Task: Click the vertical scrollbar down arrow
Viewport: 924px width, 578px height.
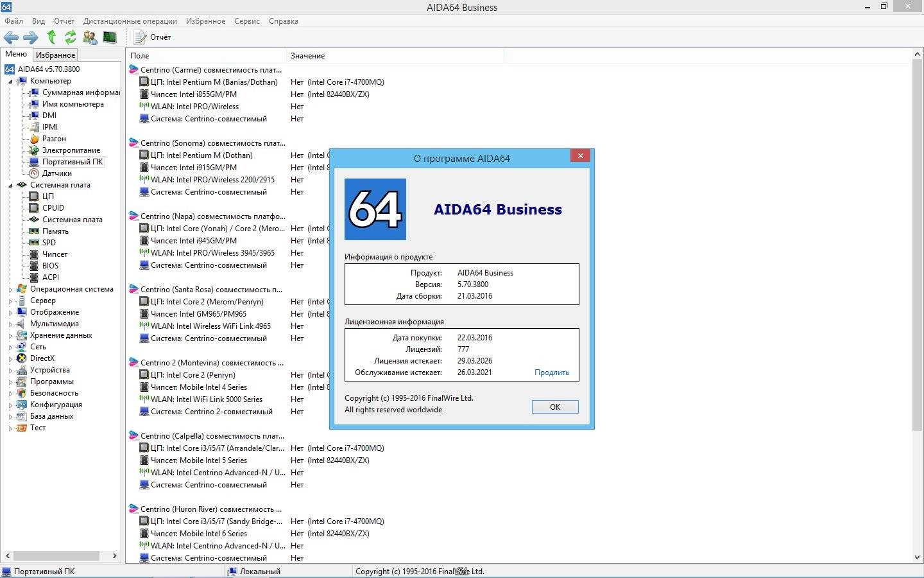Action: pos(917,557)
